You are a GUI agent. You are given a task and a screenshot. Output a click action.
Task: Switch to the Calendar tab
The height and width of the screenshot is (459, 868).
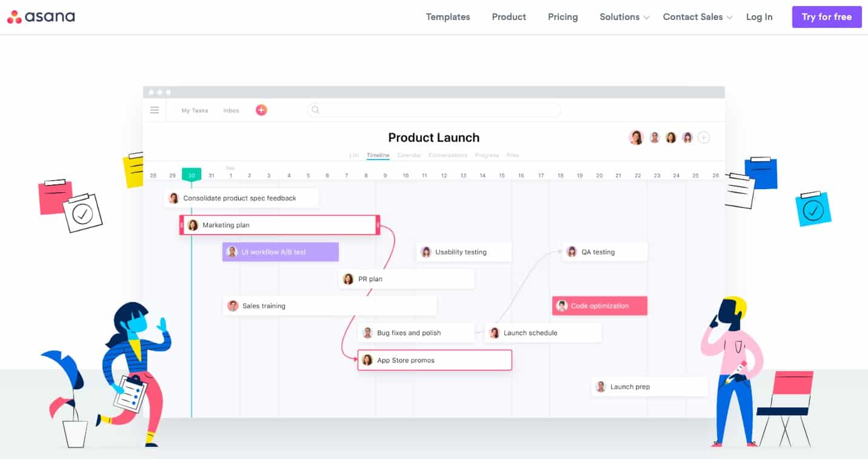409,155
